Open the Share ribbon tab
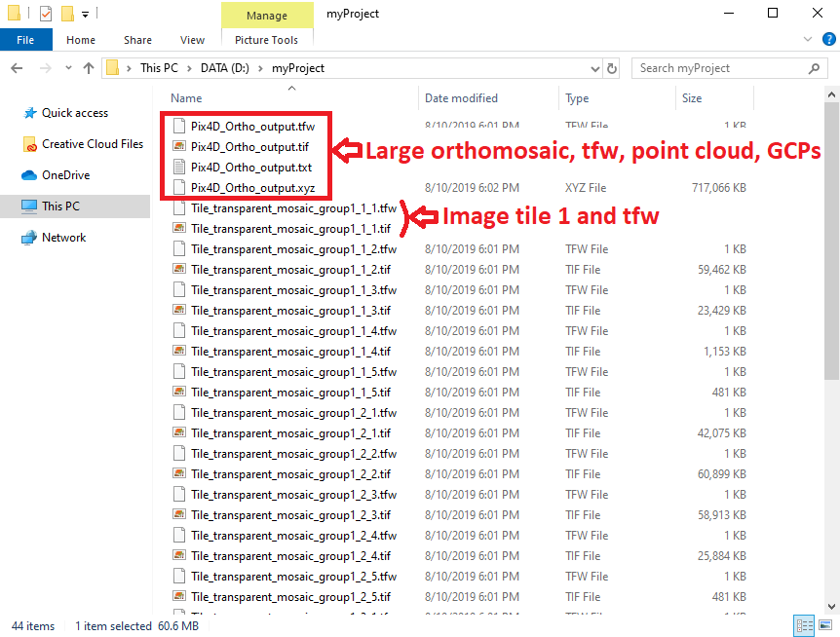The image size is (840, 637). (137, 40)
